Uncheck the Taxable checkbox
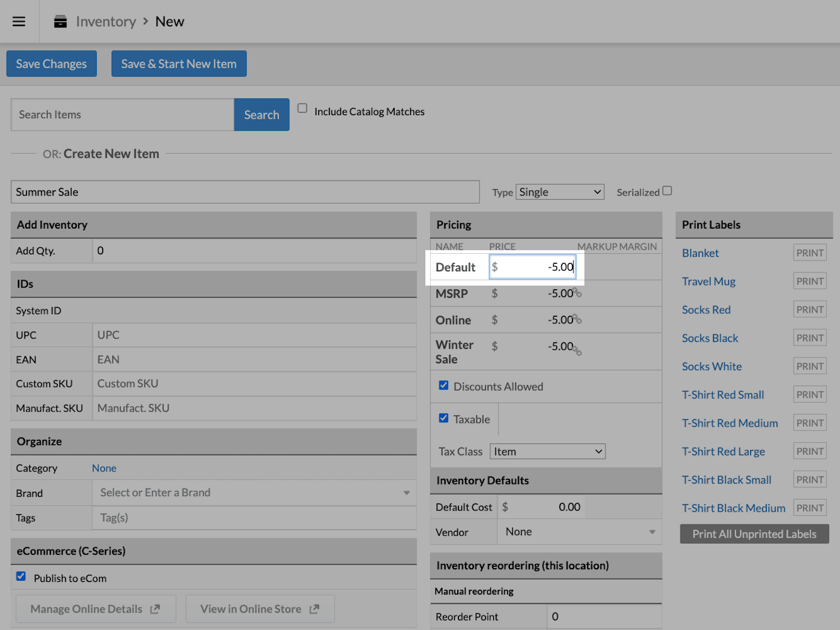Image resolution: width=840 pixels, height=630 pixels. click(443, 418)
